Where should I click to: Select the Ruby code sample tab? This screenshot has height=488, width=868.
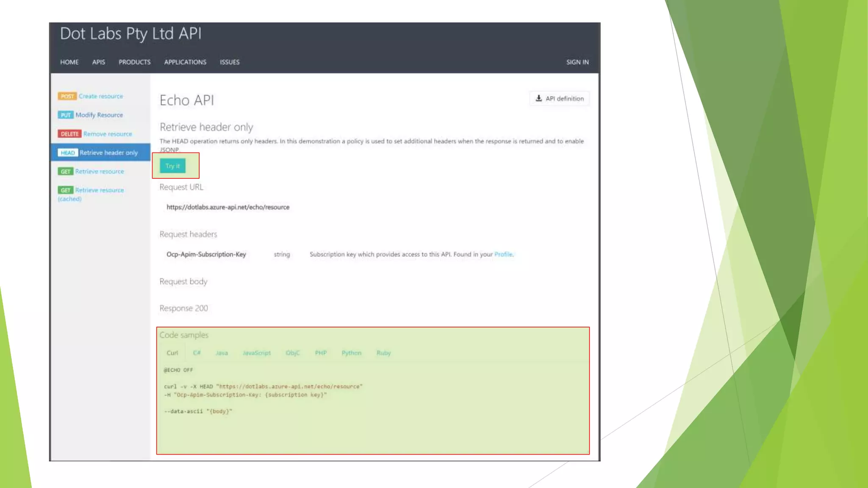pos(384,353)
